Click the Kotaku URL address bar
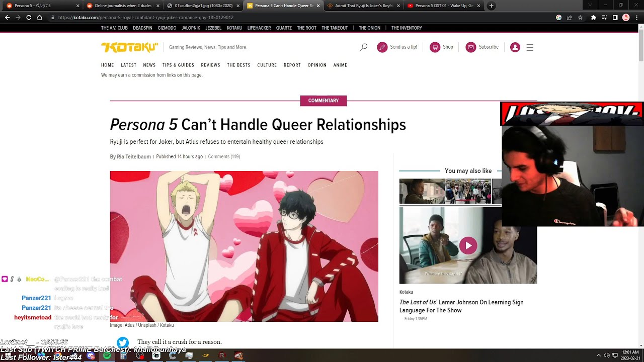This screenshot has width=644, height=362. tap(302, 17)
